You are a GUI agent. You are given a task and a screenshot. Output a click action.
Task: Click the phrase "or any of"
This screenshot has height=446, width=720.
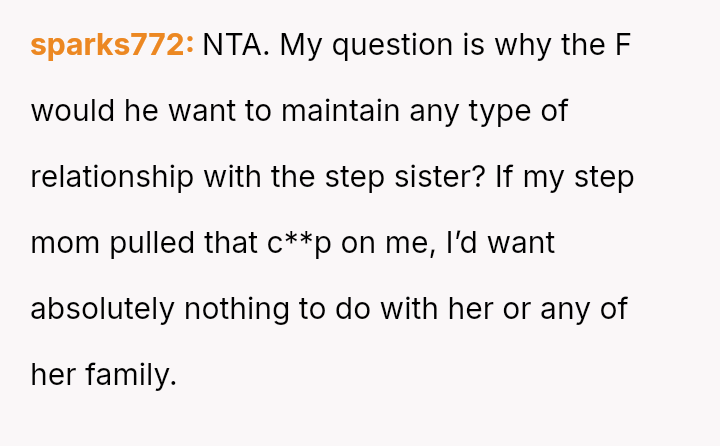(565, 309)
